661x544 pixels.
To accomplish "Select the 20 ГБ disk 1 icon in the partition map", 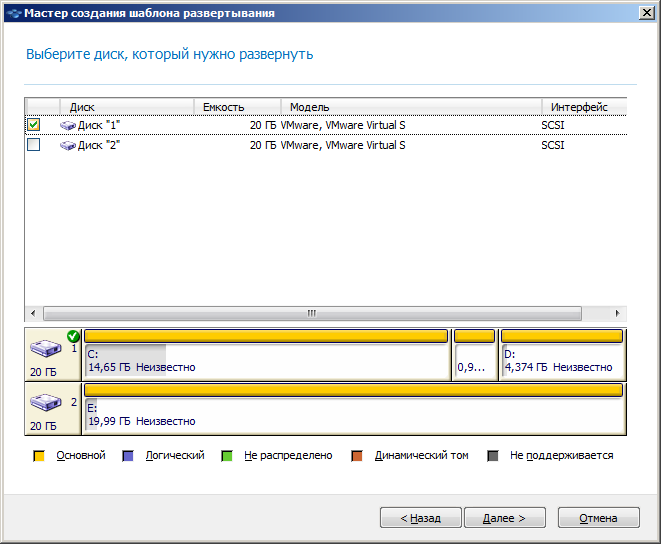I will click(46, 349).
